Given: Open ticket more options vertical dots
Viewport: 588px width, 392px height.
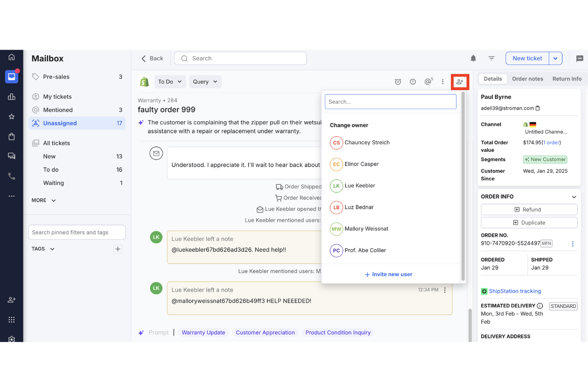Looking at the screenshot, I should [443, 82].
